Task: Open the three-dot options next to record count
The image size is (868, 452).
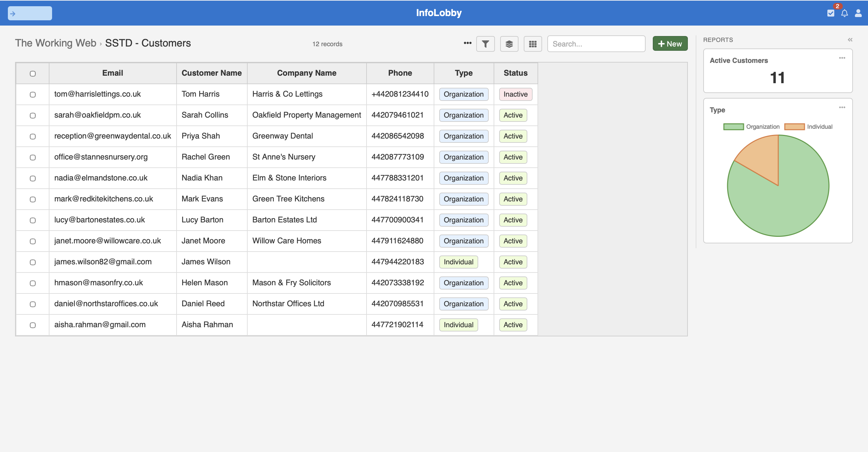Action: pyautogui.click(x=467, y=43)
